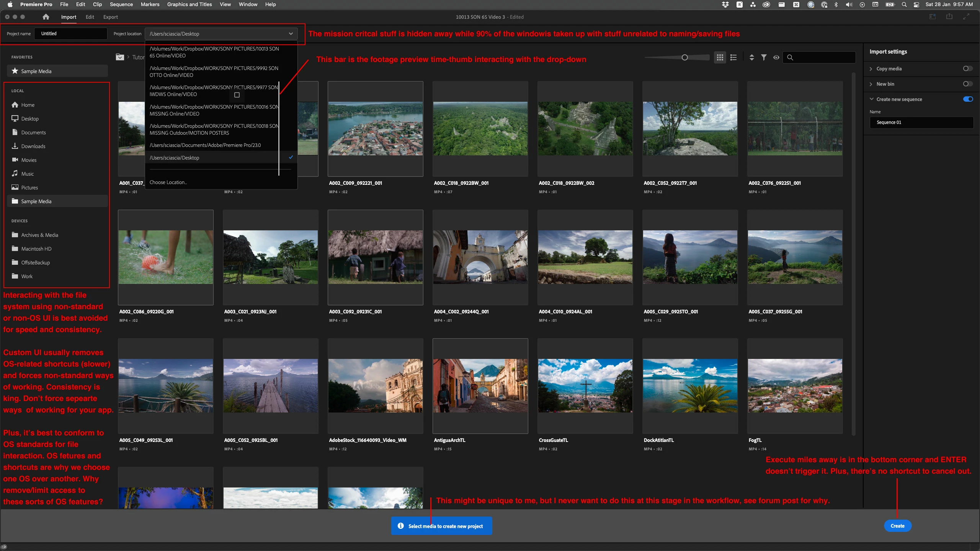
Task: Open the Sequence menu
Action: [x=121, y=5]
